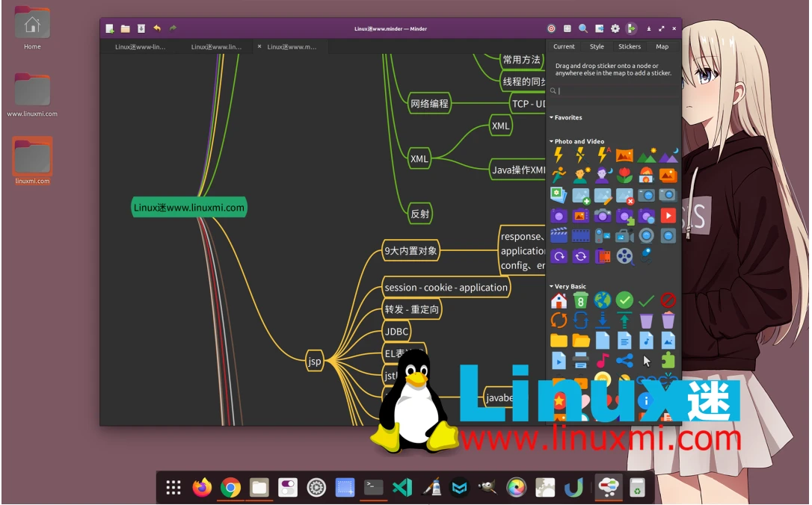Open the map search magnifier
The image size is (812, 505).
click(582, 28)
